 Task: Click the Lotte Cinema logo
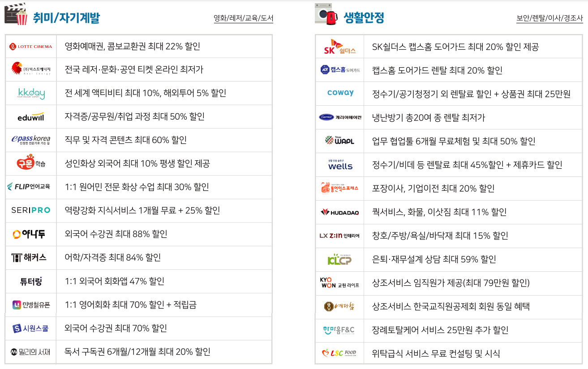pos(31,47)
